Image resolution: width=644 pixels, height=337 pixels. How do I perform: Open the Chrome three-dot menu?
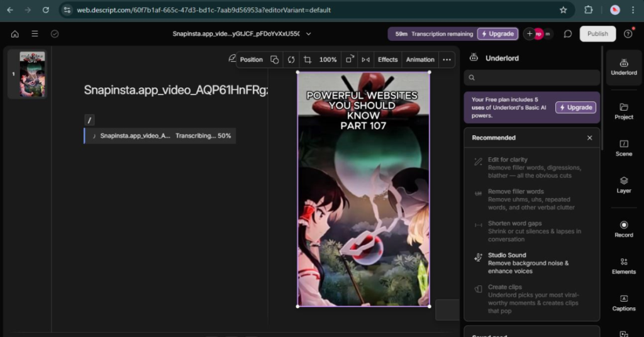[x=633, y=10]
